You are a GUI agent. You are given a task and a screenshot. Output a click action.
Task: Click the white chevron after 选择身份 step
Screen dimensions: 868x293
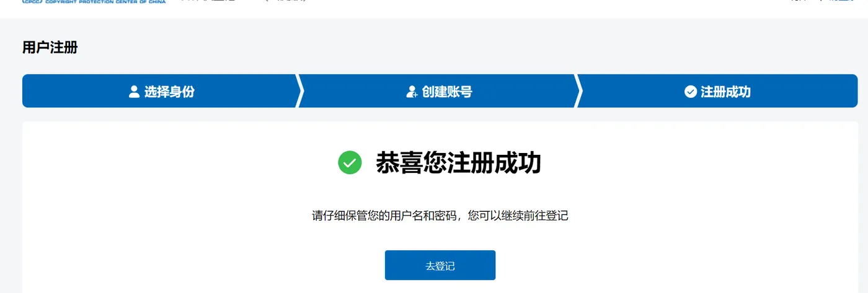(301, 91)
